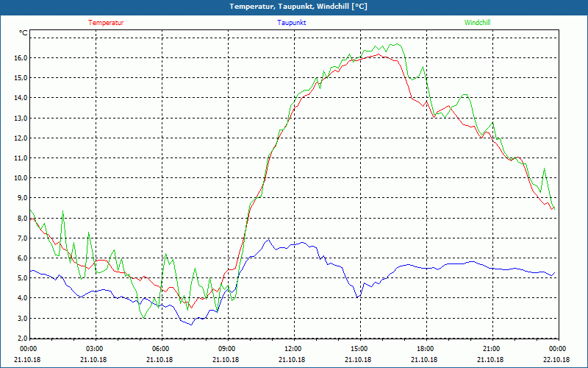This screenshot has width=588, height=368.
Task: Click the red Temperatur legend label
Action: pos(106,23)
